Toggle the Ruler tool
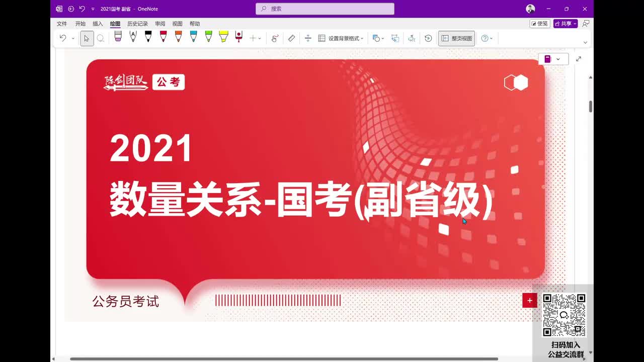This screenshot has width=644, height=362. click(291, 38)
